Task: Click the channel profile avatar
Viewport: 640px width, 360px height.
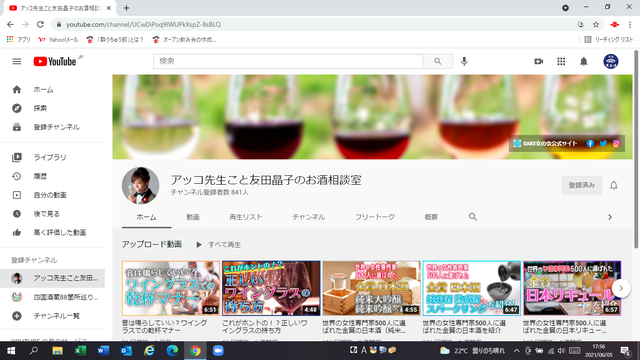Action: (x=140, y=185)
